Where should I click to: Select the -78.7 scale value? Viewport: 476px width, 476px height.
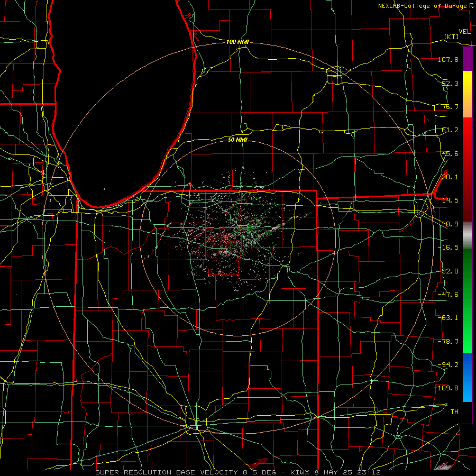click(x=448, y=342)
